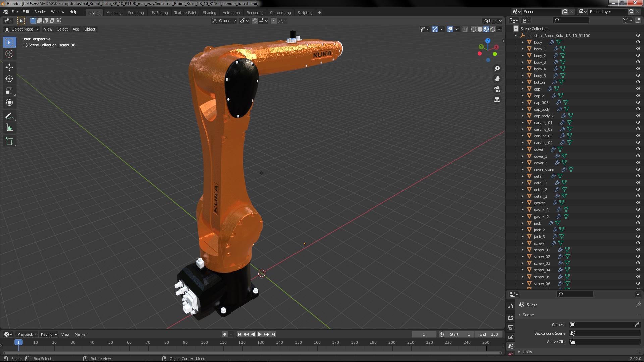Switch perspective/orthographic grid icon
This screenshot has width=644, height=362.
pyautogui.click(x=497, y=100)
